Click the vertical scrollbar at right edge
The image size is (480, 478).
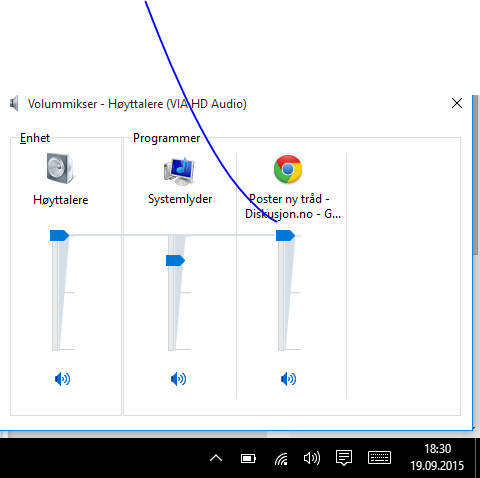[x=476, y=176]
